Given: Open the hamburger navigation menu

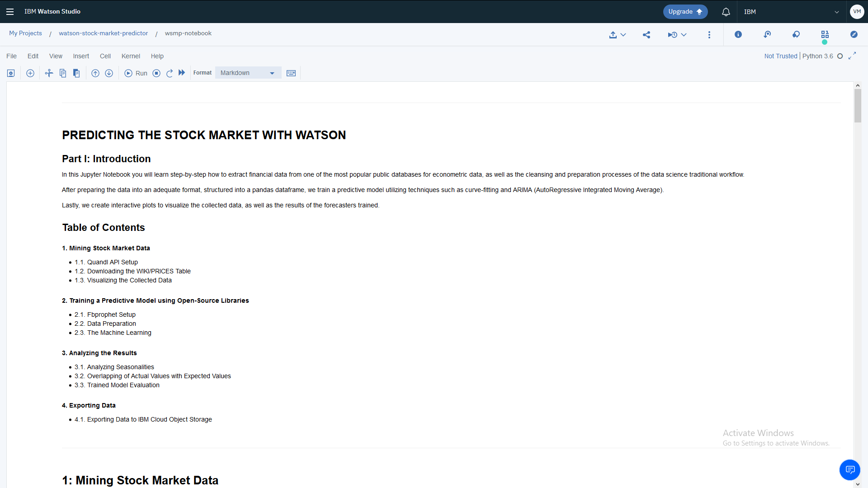Looking at the screenshot, I should coord(10,12).
